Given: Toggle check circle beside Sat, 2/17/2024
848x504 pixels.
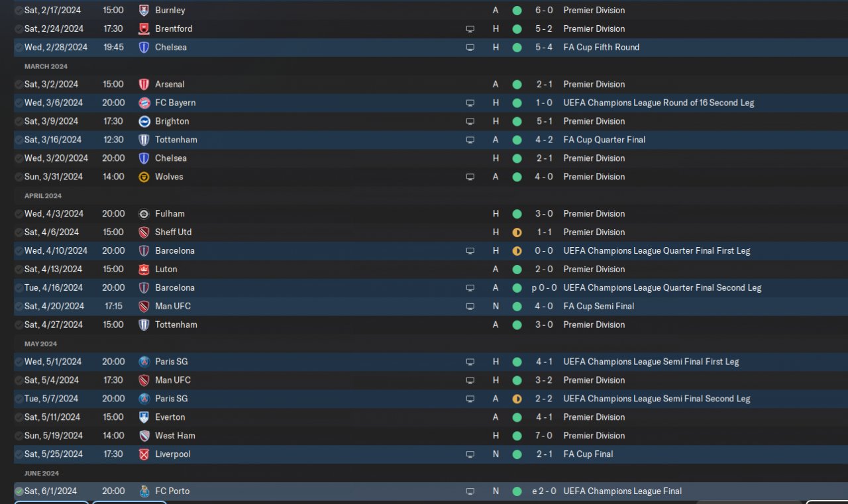Looking at the screenshot, I should [19, 11].
